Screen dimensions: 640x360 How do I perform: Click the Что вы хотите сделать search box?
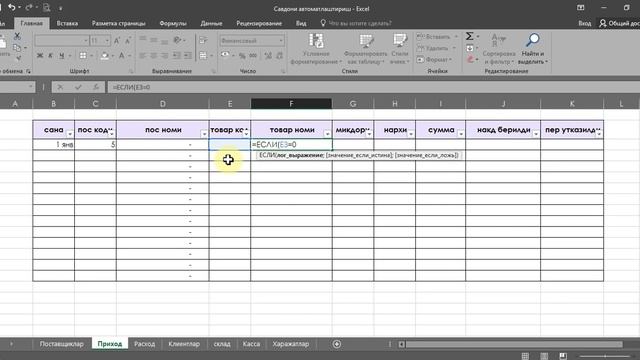(356, 23)
